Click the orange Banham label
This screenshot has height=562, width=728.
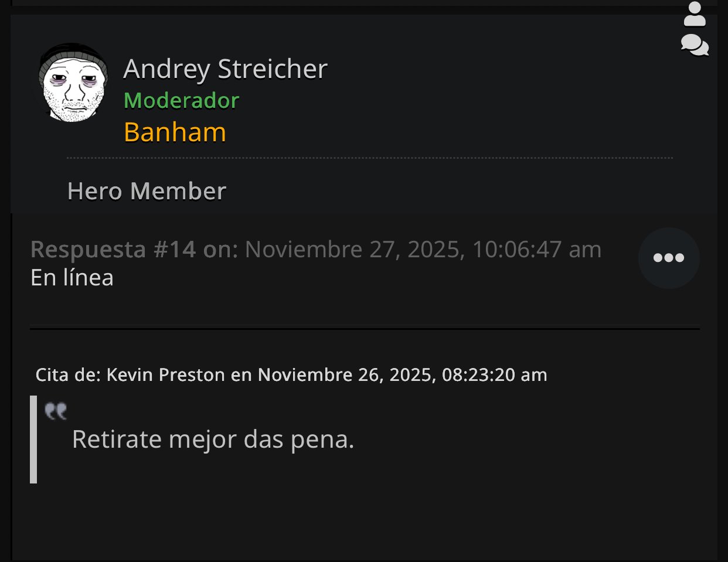(175, 132)
